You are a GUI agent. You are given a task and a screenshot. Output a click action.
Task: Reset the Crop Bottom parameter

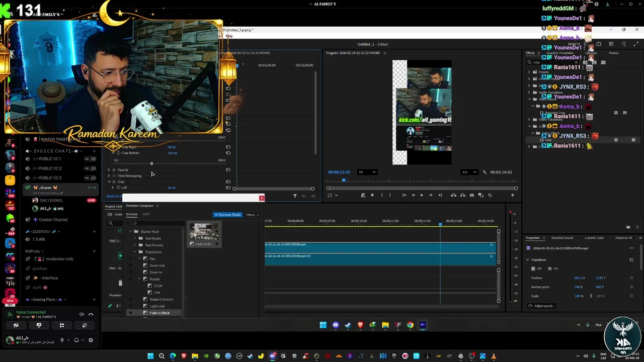coord(228,153)
